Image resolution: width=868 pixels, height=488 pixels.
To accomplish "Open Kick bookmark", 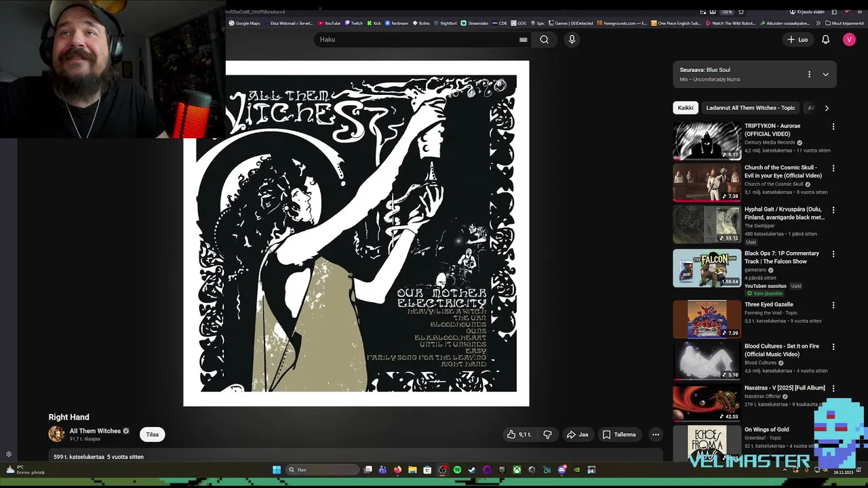I will pyautogui.click(x=374, y=23).
